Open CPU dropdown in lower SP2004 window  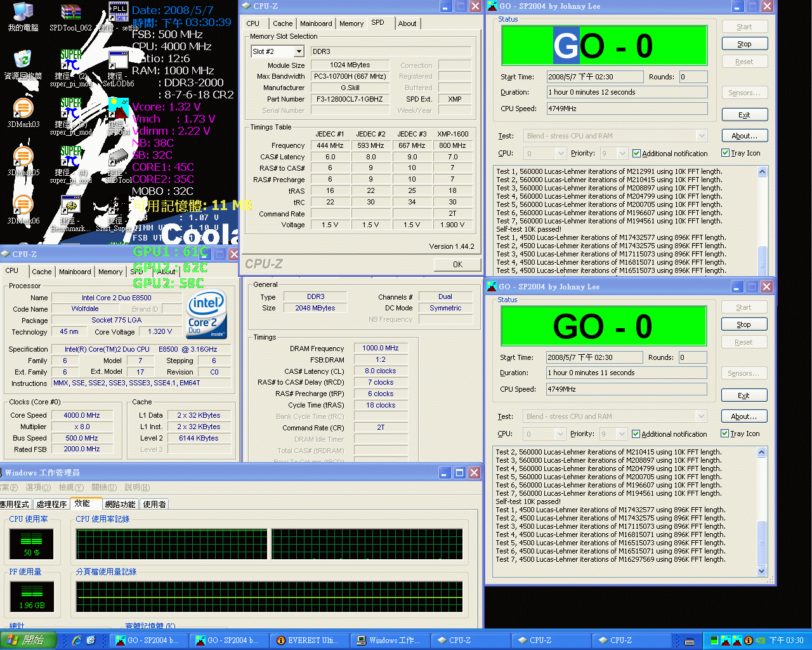(x=560, y=434)
